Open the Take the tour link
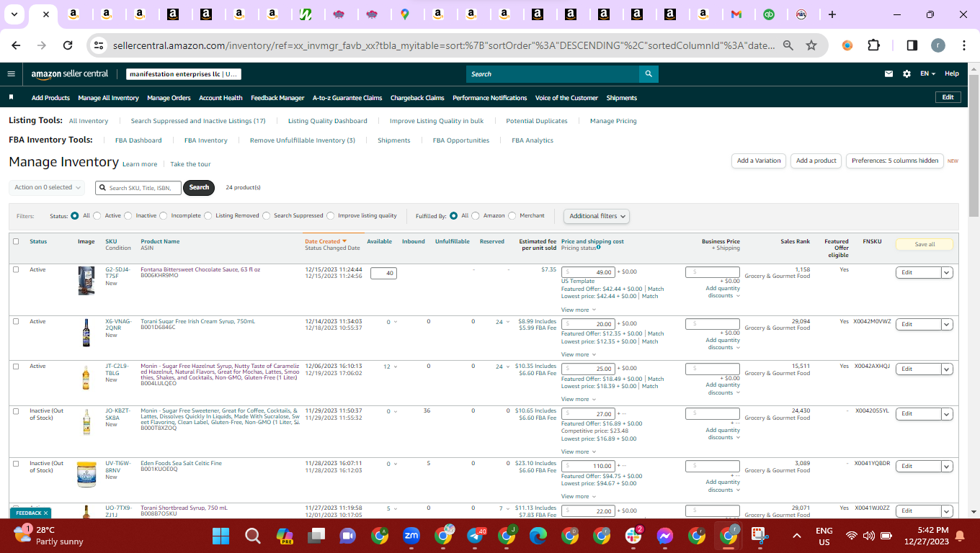Screen dimensions: 980x553 (190, 164)
